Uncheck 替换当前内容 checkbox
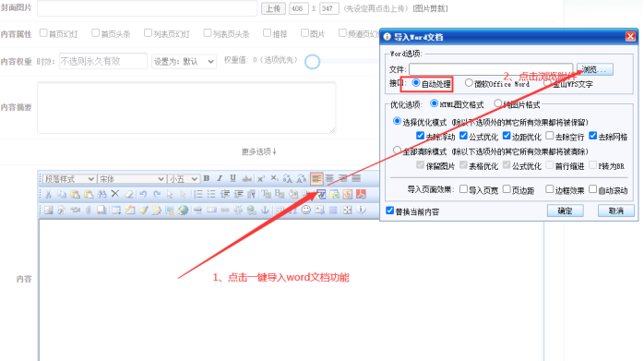Viewport: 644px width, 361px height. pyautogui.click(x=389, y=211)
